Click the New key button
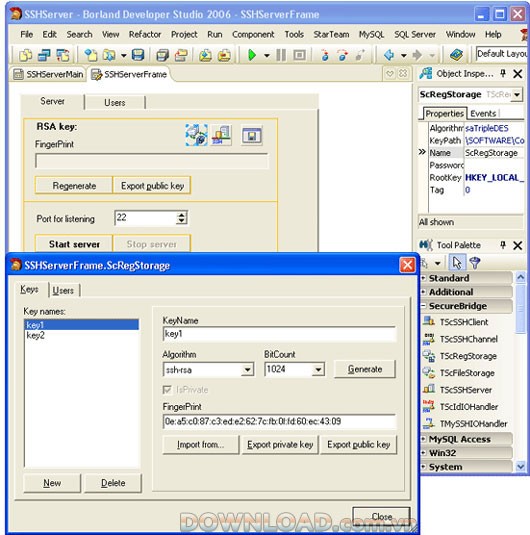 (x=52, y=483)
